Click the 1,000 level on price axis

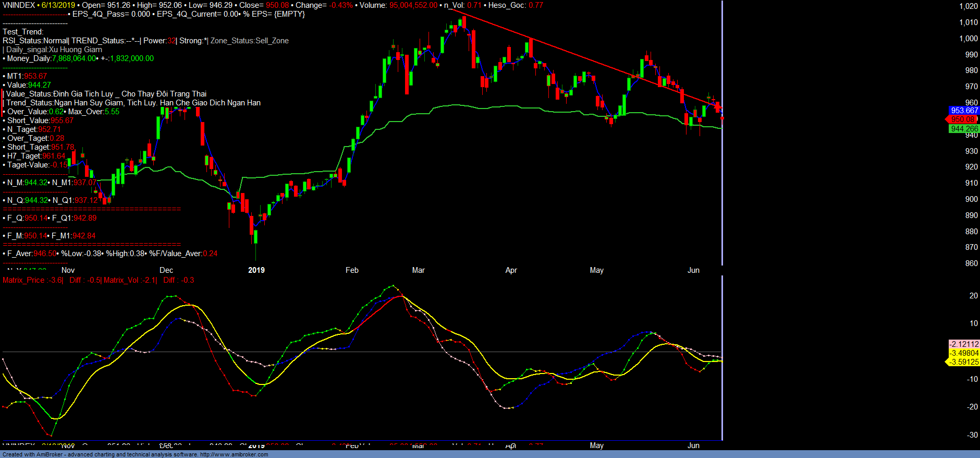(x=969, y=39)
